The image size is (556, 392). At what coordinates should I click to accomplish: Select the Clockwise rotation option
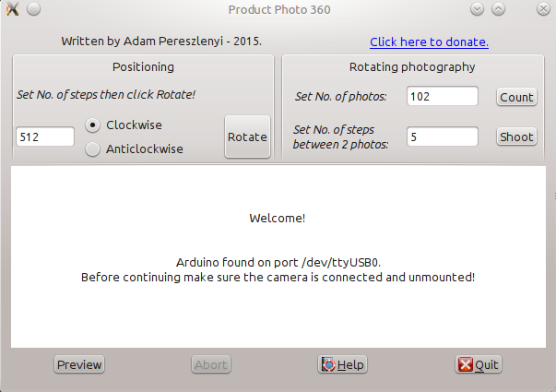coord(93,125)
